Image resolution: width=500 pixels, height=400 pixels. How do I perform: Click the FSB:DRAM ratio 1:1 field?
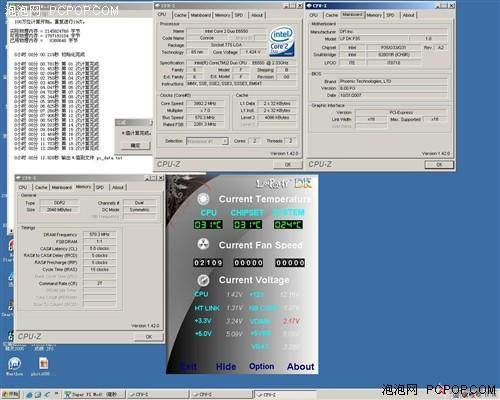tap(100, 241)
